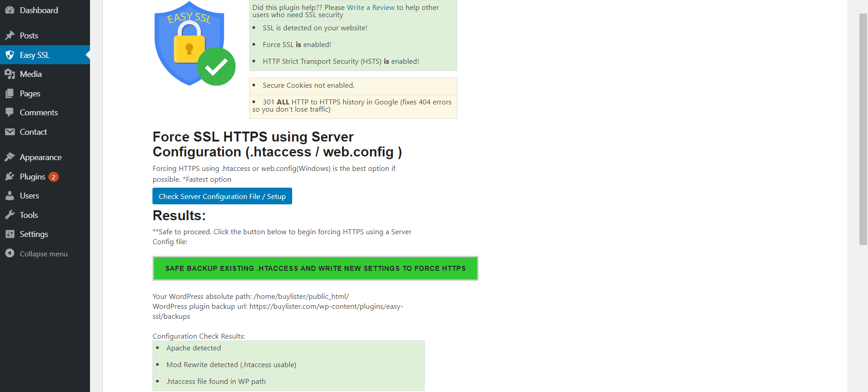The width and height of the screenshot is (868, 392).
Task: Click Check Server Configuration File / Setup button
Action: pos(222,196)
